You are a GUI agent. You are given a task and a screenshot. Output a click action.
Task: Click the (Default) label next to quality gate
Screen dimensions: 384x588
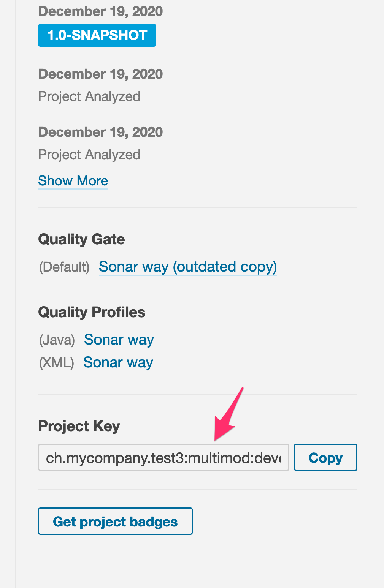pos(64,267)
